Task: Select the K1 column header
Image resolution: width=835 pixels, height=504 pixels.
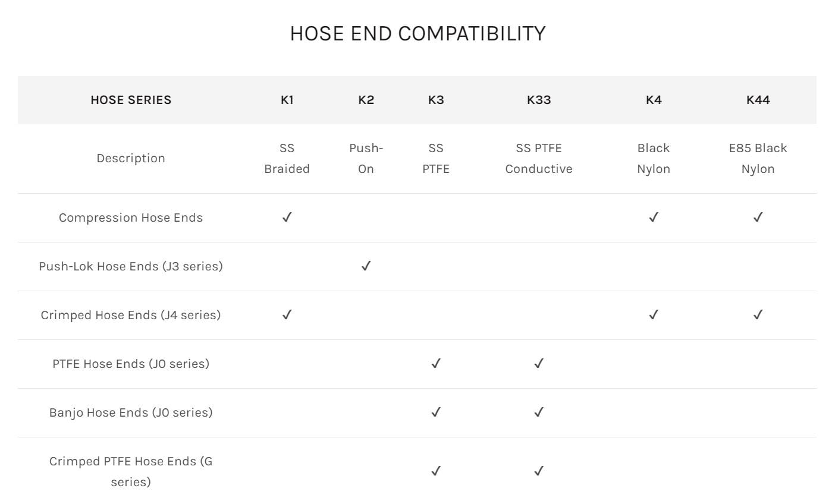Action: point(287,100)
